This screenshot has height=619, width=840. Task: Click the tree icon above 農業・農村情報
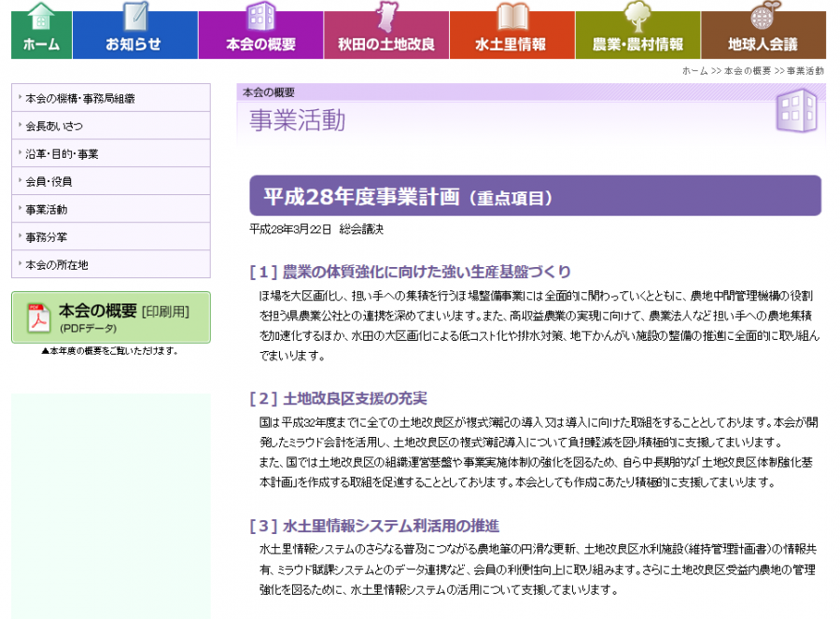tap(637, 17)
